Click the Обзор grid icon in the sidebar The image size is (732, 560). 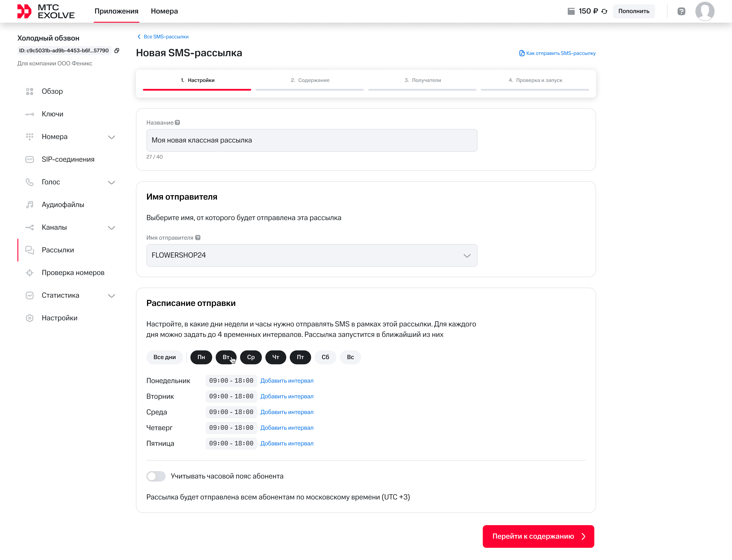tap(30, 91)
